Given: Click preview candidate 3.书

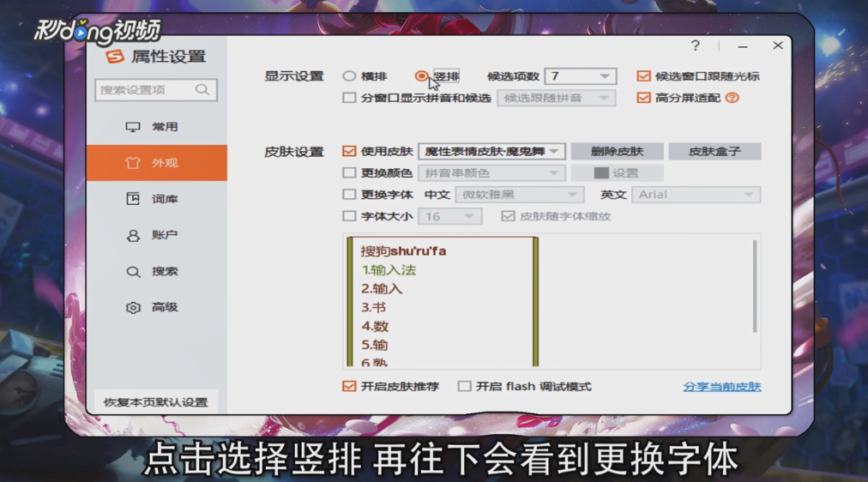Looking at the screenshot, I should click(x=373, y=308).
